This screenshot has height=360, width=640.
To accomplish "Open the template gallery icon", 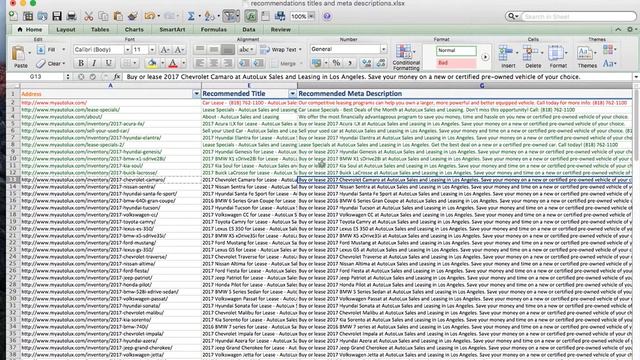I will click(28, 16).
